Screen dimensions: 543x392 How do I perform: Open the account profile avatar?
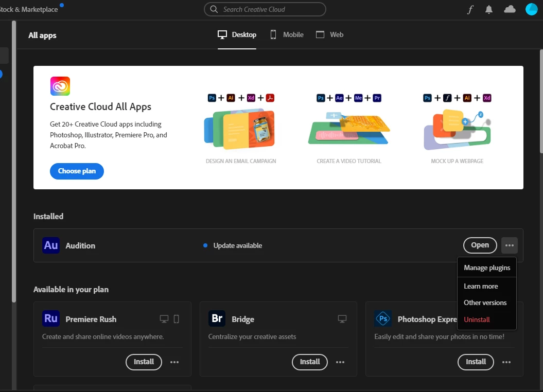[x=531, y=9]
